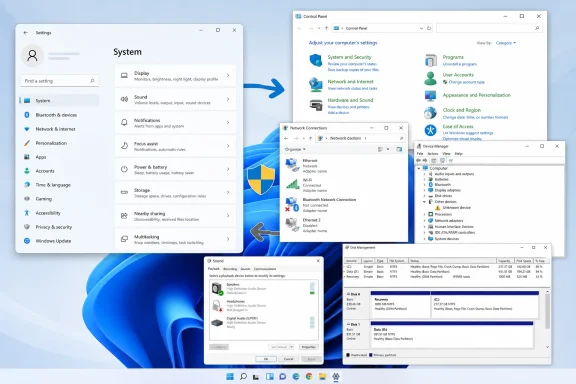The width and height of the screenshot is (576, 384).
Task: Open Power & battery settings row
Action: pos(175,169)
